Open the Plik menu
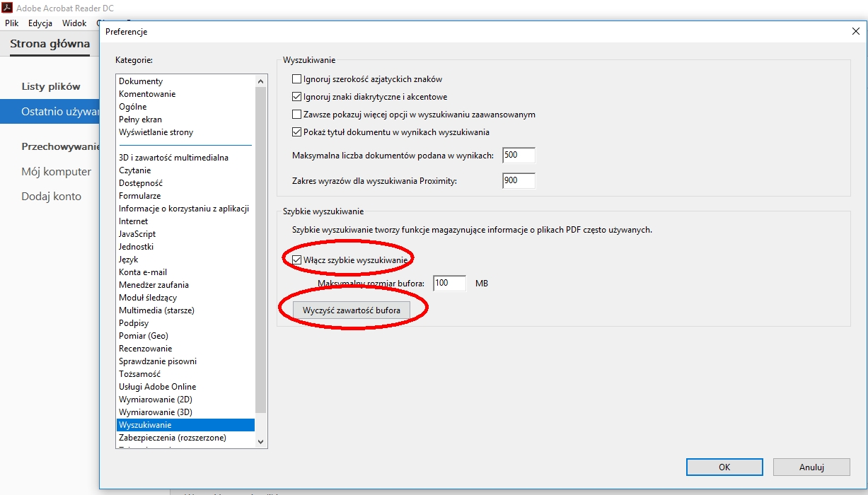Image resolution: width=868 pixels, height=495 pixels. point(11,23)
